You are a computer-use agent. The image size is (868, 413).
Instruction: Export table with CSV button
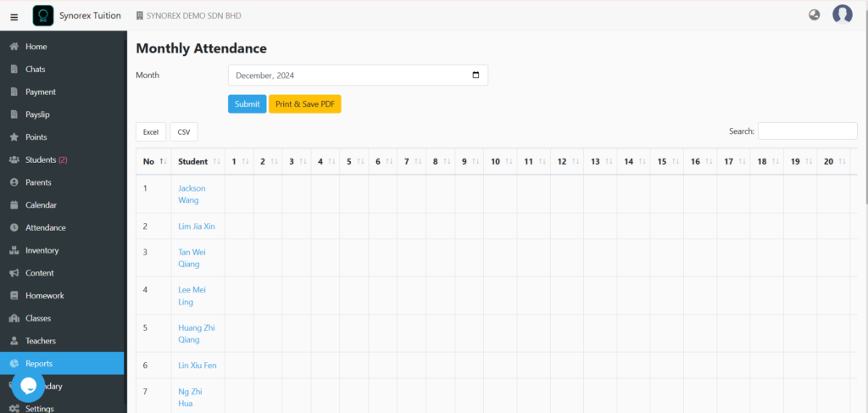tap(184, 131)
